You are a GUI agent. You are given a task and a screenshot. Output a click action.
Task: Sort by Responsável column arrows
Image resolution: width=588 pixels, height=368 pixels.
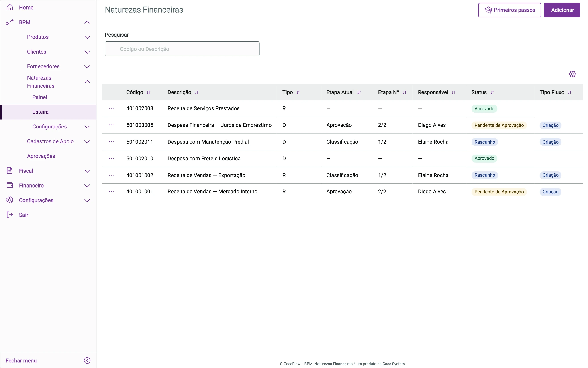pyautogui.click(x=453, y=93)
